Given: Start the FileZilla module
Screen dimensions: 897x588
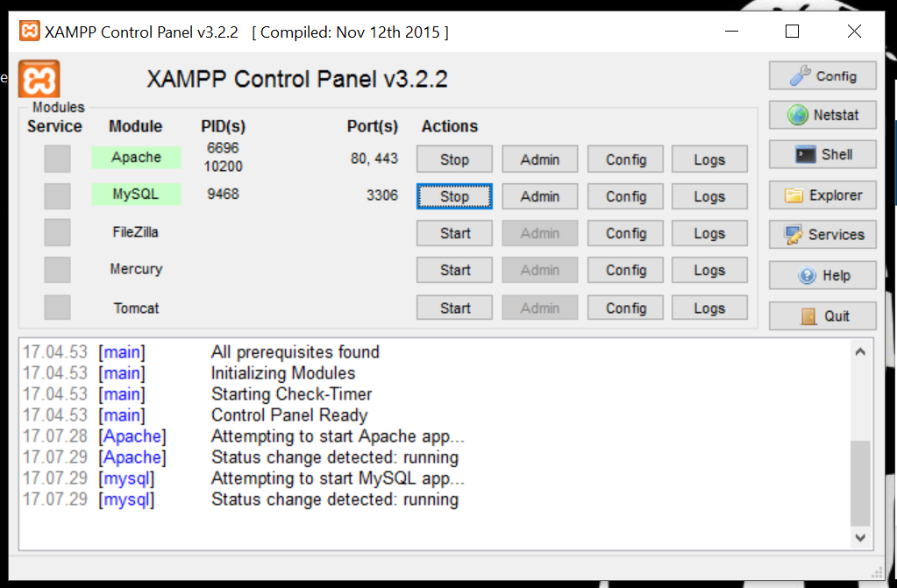Looking at the screenshot, I should 454,233.
